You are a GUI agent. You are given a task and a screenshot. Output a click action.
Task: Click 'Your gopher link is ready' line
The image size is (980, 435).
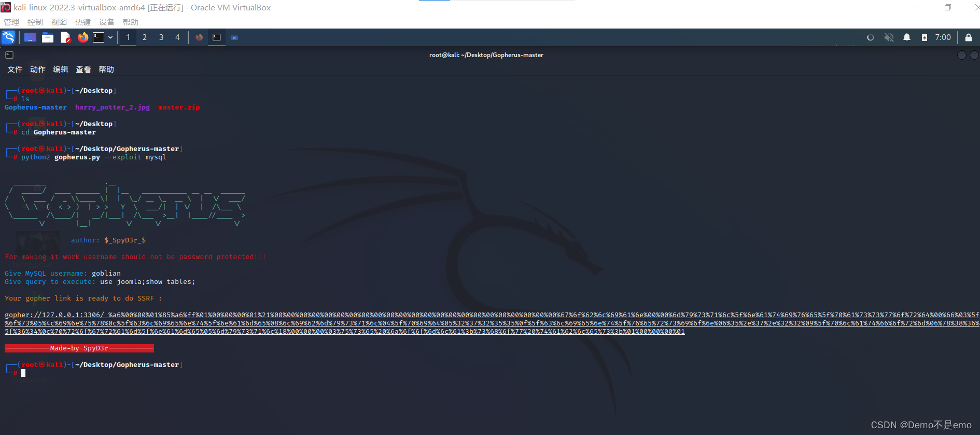83,298
